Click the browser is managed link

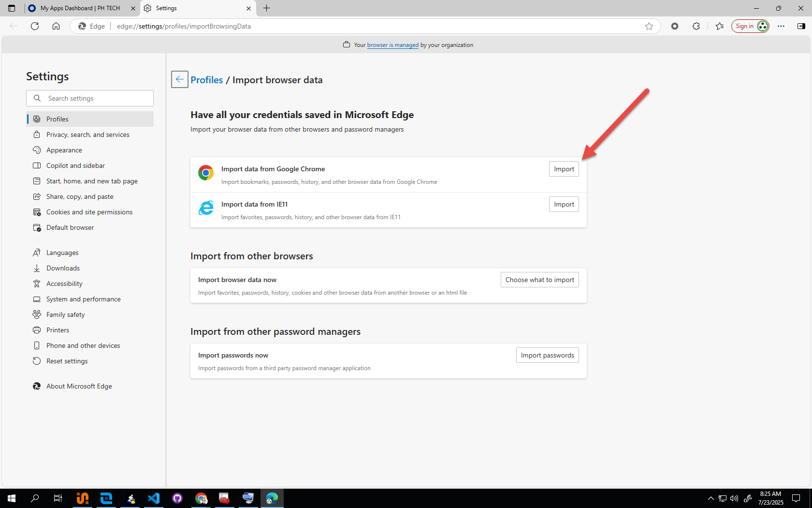coord(392,45)
